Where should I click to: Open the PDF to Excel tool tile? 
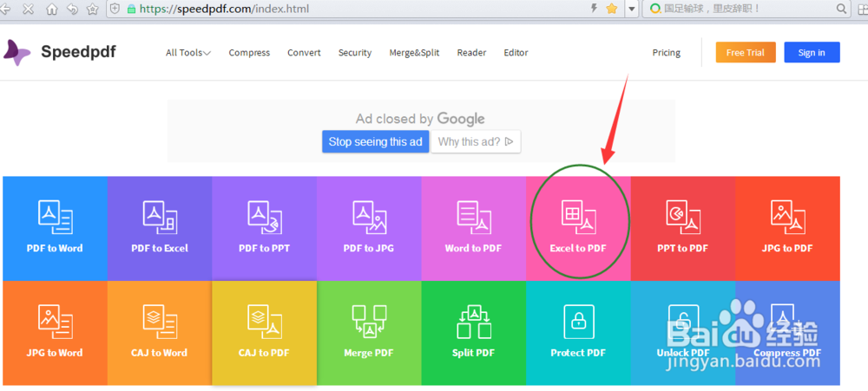160,228
